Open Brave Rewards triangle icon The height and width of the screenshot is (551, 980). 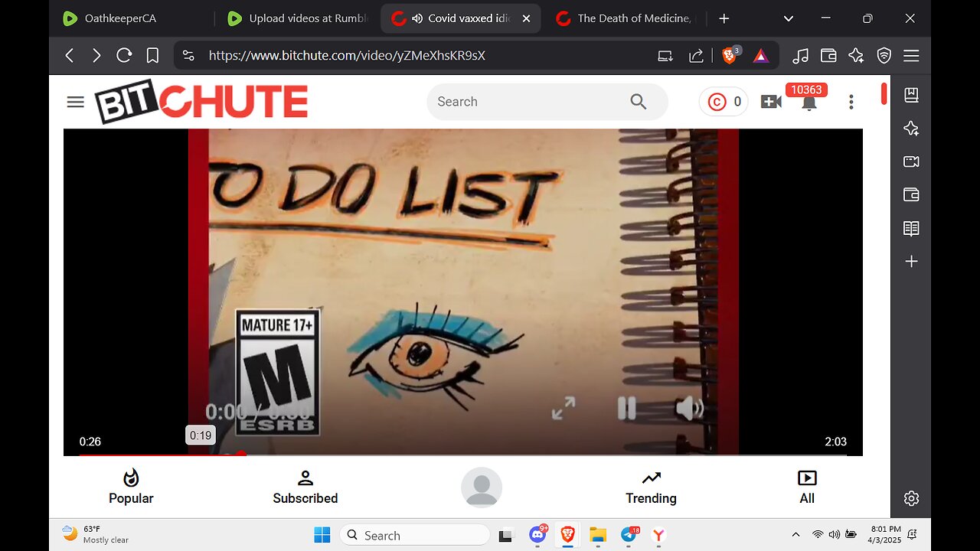(x=761, y=56)
